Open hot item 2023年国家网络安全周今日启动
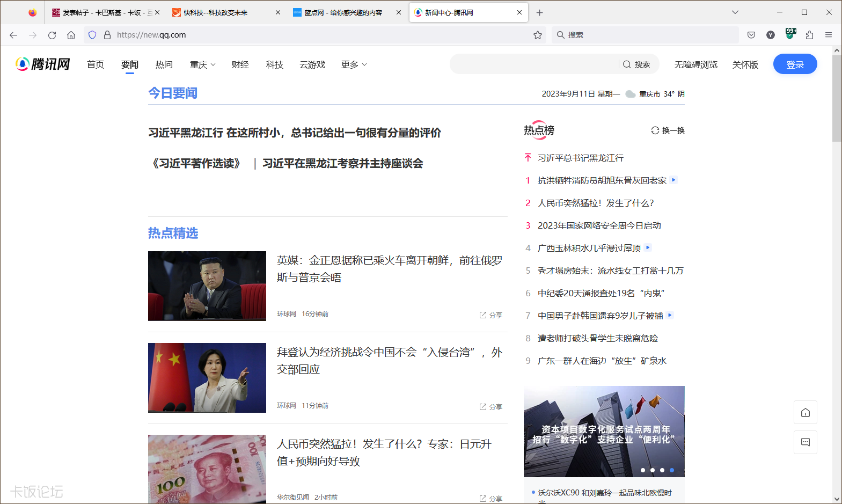This screenshot has height=504, width=842. pos(599,225)
